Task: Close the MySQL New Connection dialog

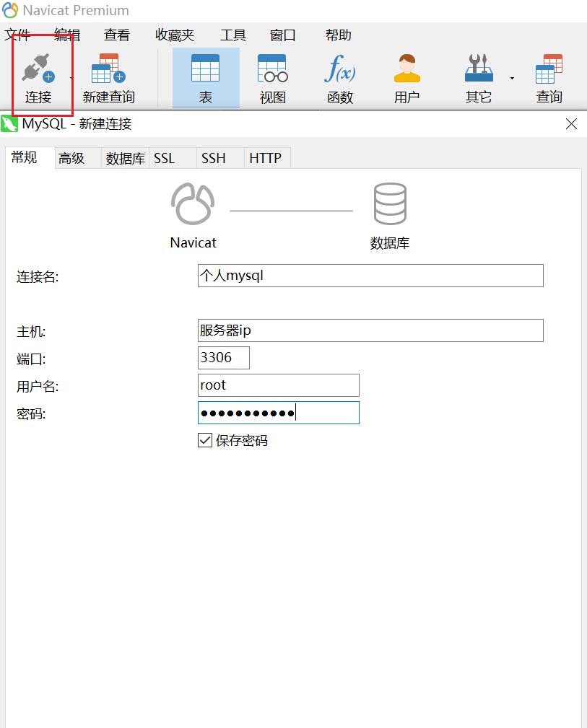Action: [x=571, y=124]
